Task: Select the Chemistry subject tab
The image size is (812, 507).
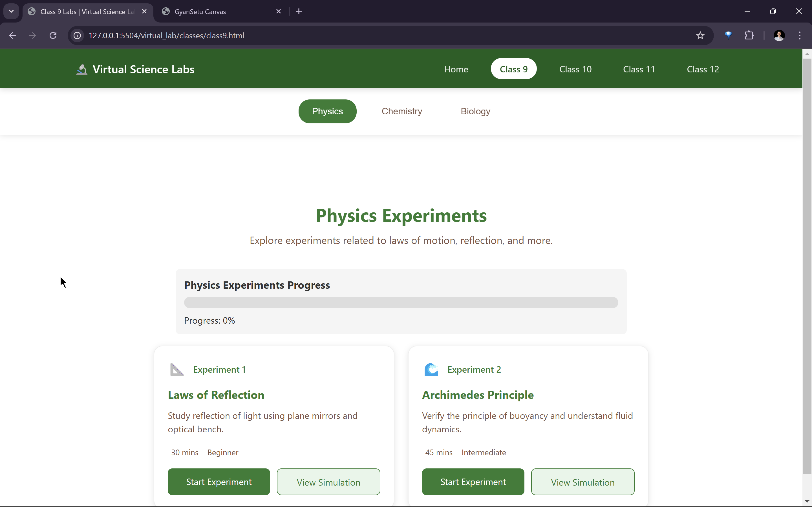Action: click(x=402, y=111)
